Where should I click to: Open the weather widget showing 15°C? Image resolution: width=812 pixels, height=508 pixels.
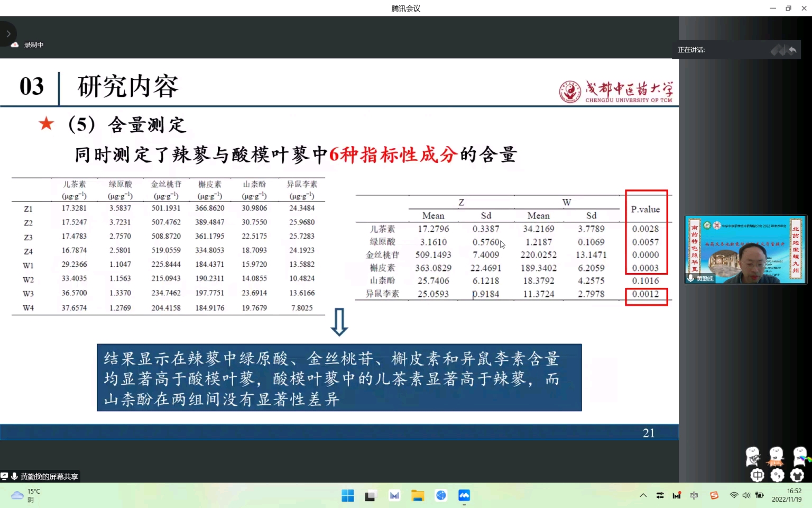(x=26, y=495)
